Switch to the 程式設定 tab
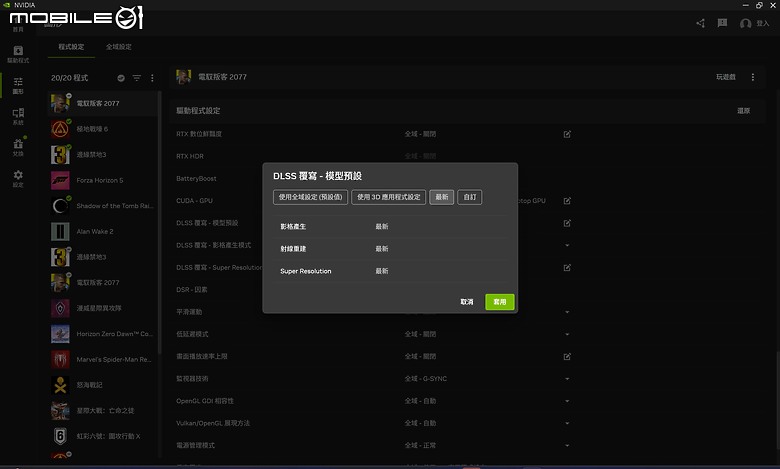 71,47
